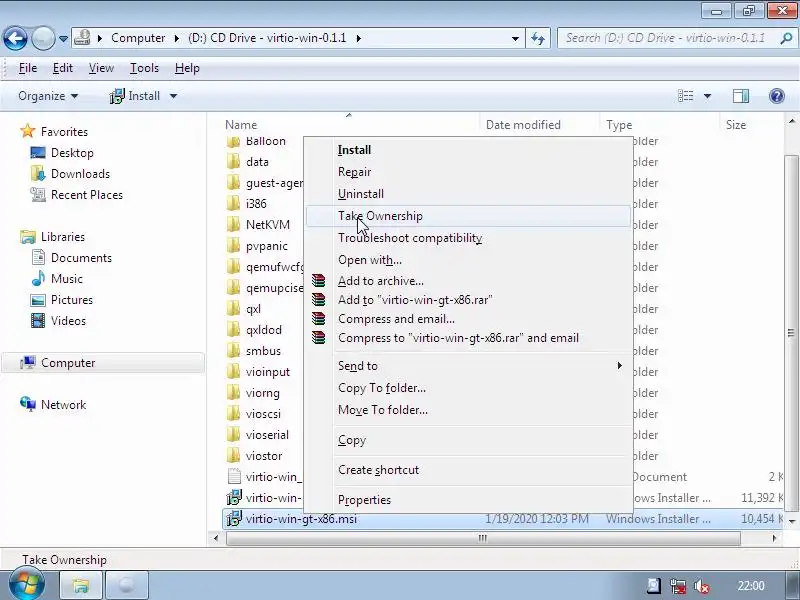Open Recent Places in navigation pane
The image size is (800, 600).
[87, 194]
